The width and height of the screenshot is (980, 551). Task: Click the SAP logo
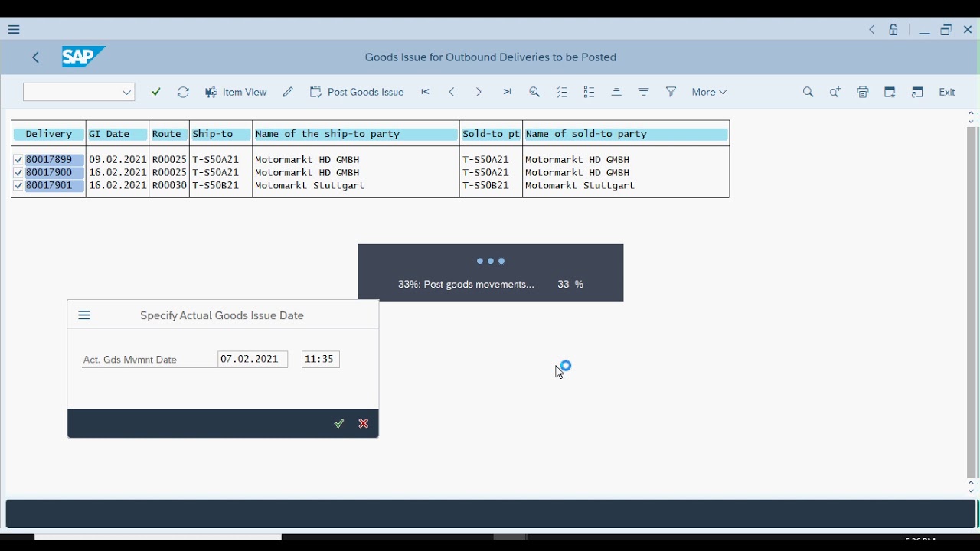tap(83, 57)
